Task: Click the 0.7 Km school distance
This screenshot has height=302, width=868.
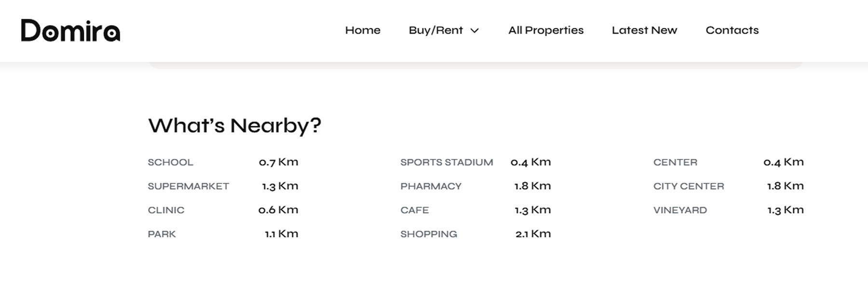Action: (x=278, y=162)
